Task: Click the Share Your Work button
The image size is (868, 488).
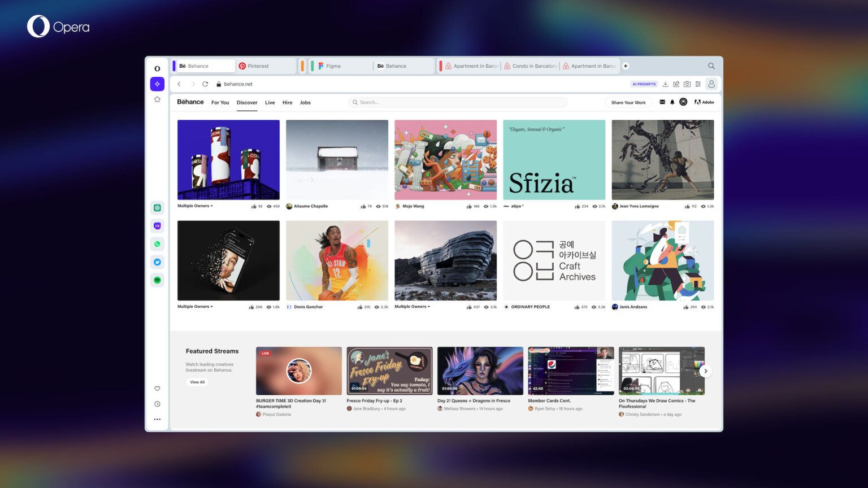Action: [628, 102]
